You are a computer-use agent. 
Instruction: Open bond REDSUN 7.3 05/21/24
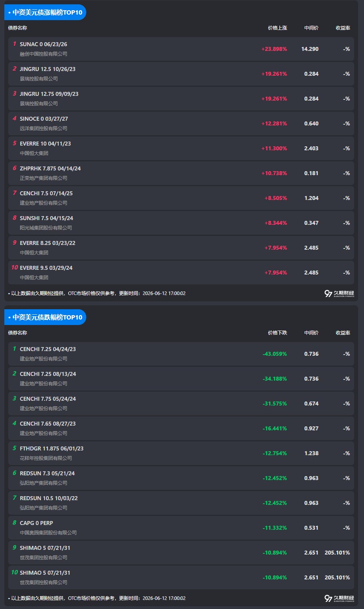[x=47, y=473]
